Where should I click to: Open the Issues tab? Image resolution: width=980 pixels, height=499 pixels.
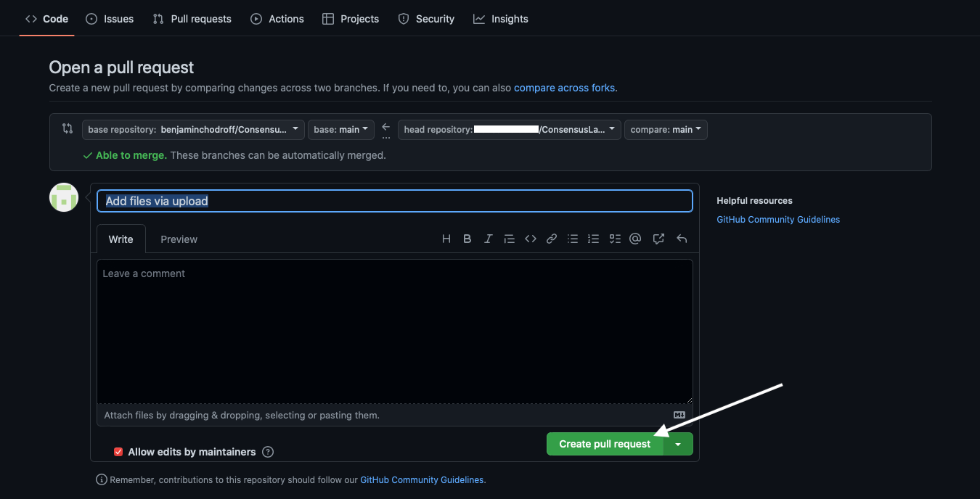pyautogui.click(x=110, y=19)
